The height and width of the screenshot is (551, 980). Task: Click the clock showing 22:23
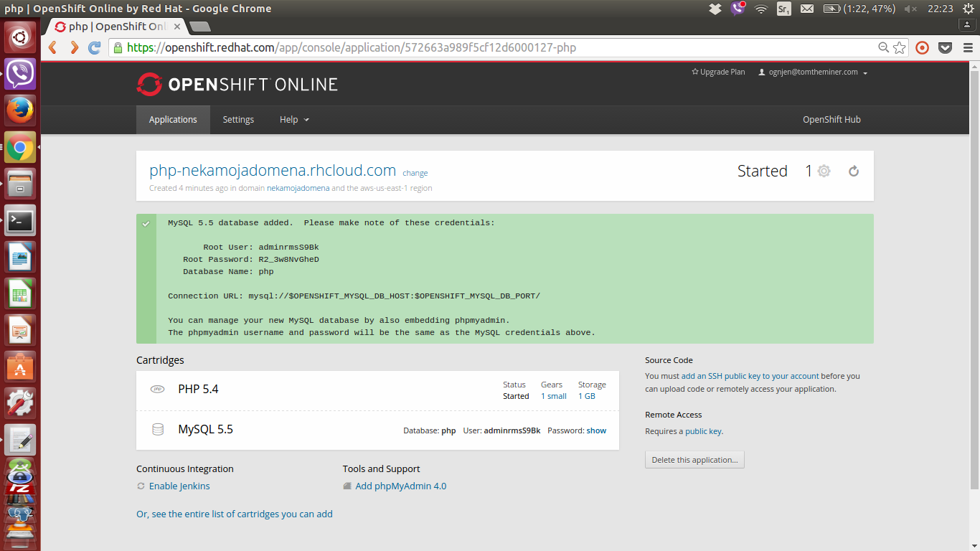(940, 9)
